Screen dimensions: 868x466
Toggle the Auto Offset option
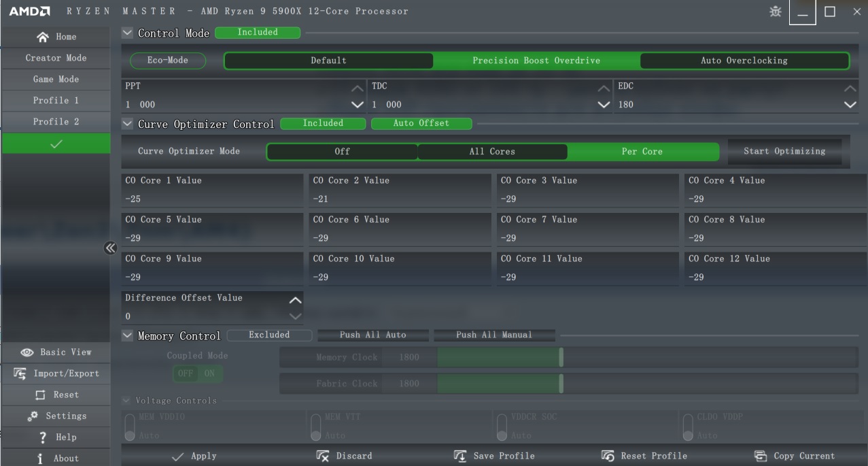(x=421, y=123)
